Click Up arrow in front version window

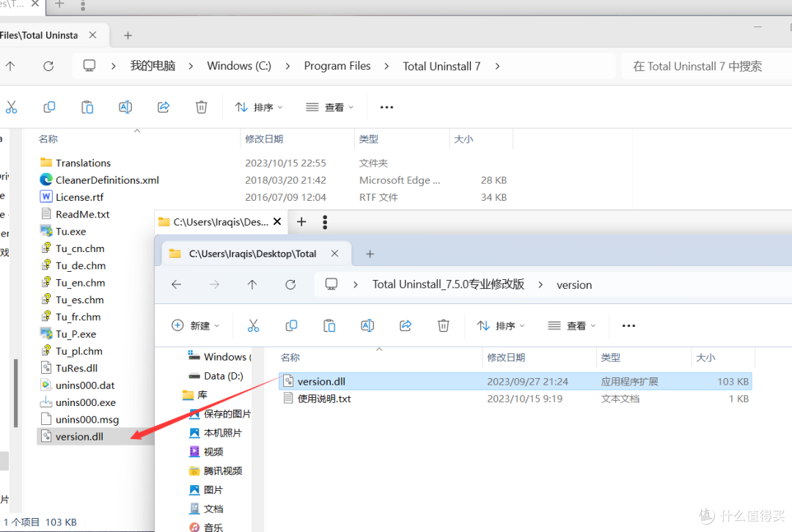252,284
